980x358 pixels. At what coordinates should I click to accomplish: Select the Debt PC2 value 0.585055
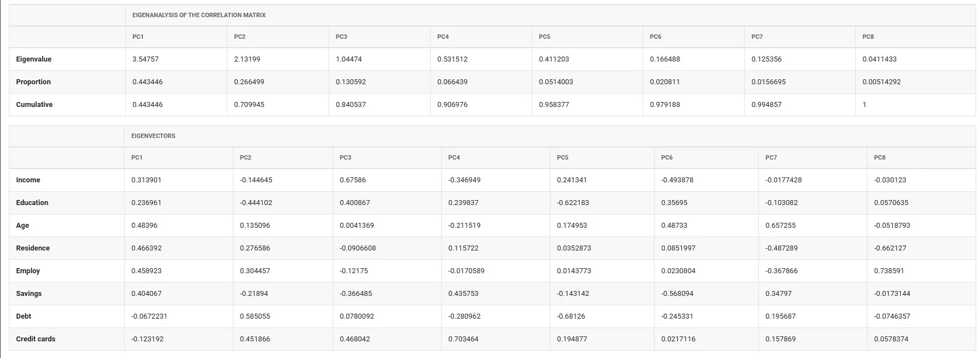[x=255, y=316]
